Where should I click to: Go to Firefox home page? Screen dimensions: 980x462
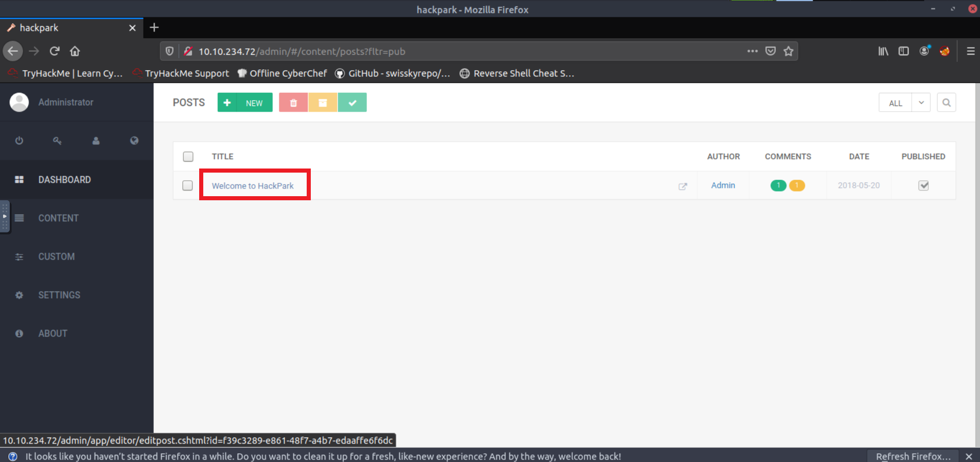75,51
